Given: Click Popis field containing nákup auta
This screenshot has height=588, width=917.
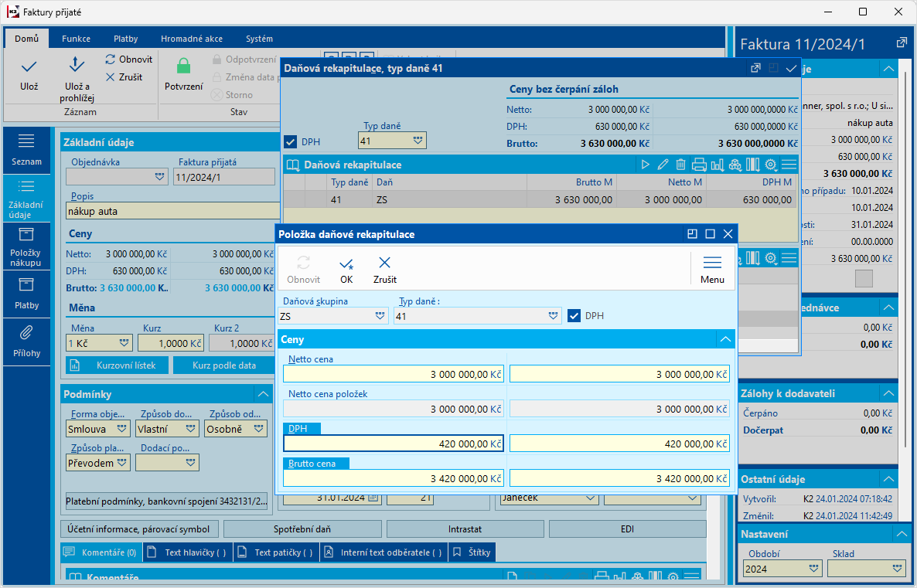Looking at the screenshot, I should coord(172,211).
